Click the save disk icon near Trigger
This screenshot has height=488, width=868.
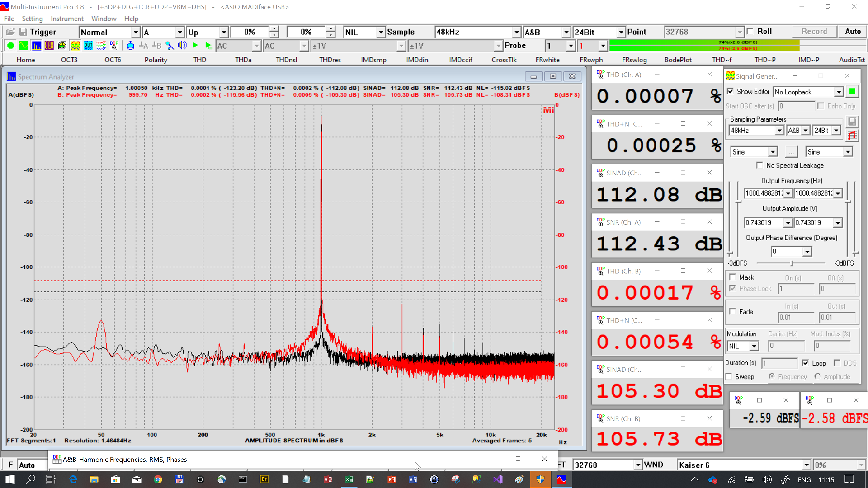[x=23, y=32]
